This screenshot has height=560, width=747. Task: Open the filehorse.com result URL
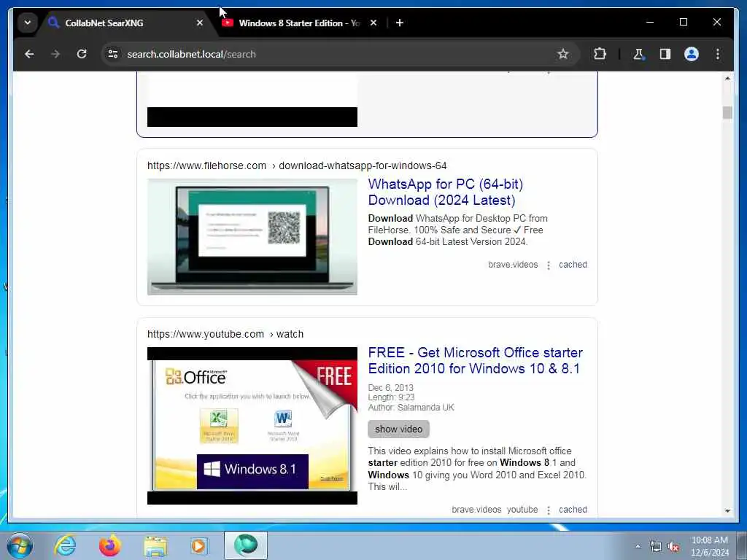click(297, 166)
